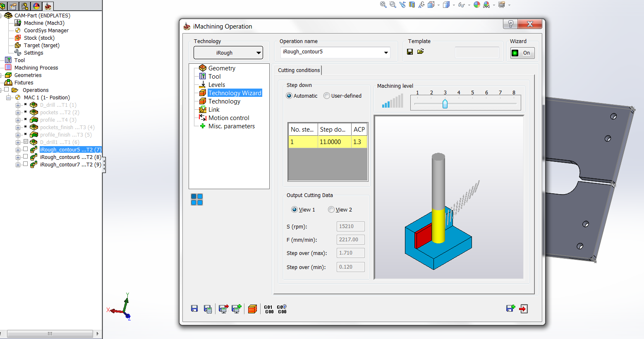Screen dimensions: 644x339
Task: Select the 11.0000 step down cell
Action: click(334, 142)
